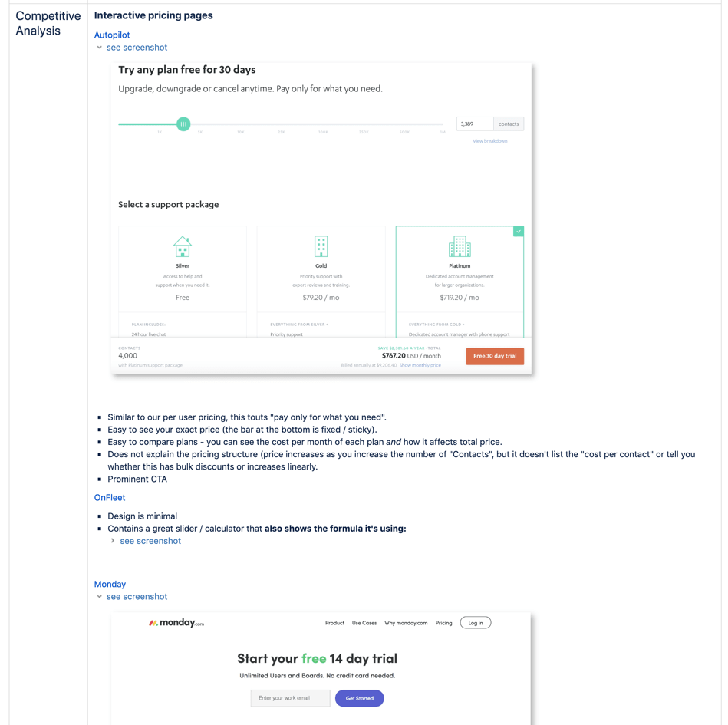Image resolution: width=728 pixels, height=725 pixels.
Task: Click the Silver package house icon
Action: pyautogui.click(x=183, y=246)
